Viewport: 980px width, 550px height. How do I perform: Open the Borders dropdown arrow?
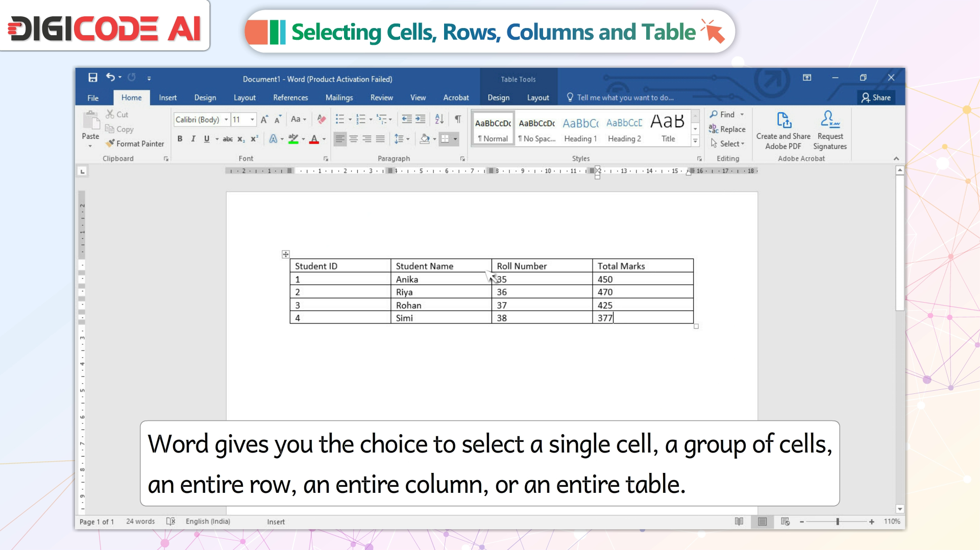(x=455, y=139)
